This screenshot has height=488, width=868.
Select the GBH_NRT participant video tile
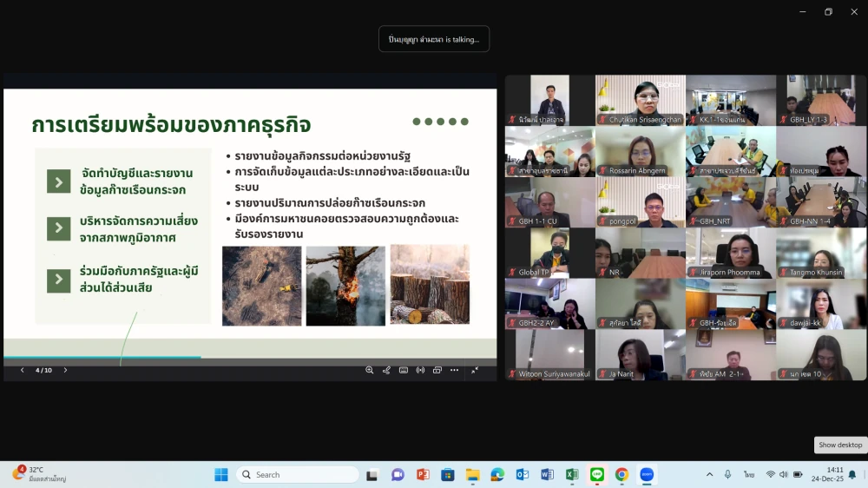(731, 202)
